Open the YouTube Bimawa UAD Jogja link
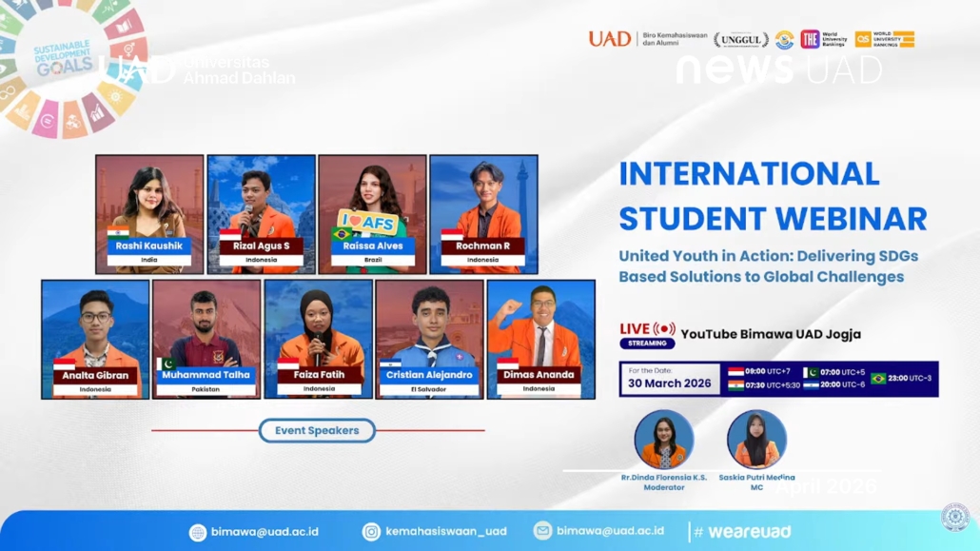The width and height of the screenshot is (980, 551). [770, 334]
